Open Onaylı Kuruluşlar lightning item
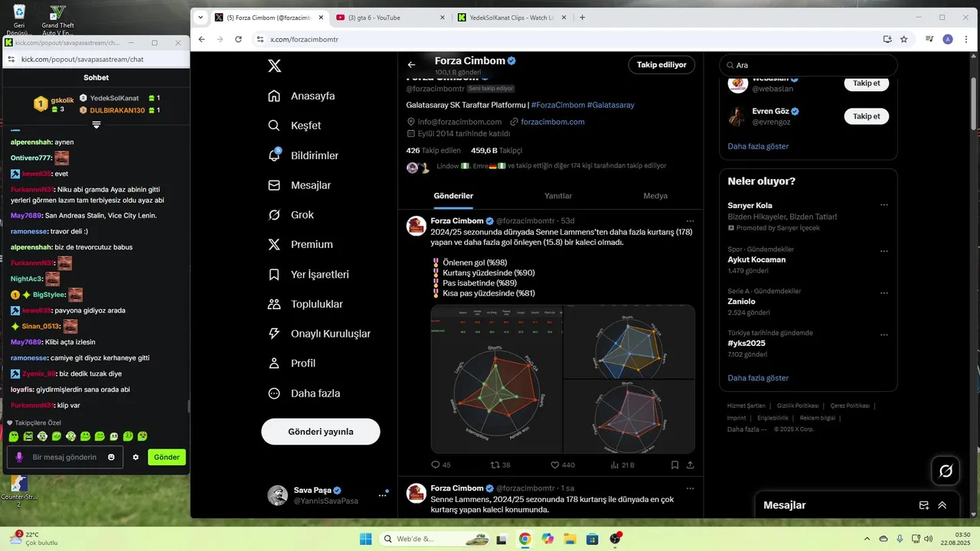 pos(318,334)
